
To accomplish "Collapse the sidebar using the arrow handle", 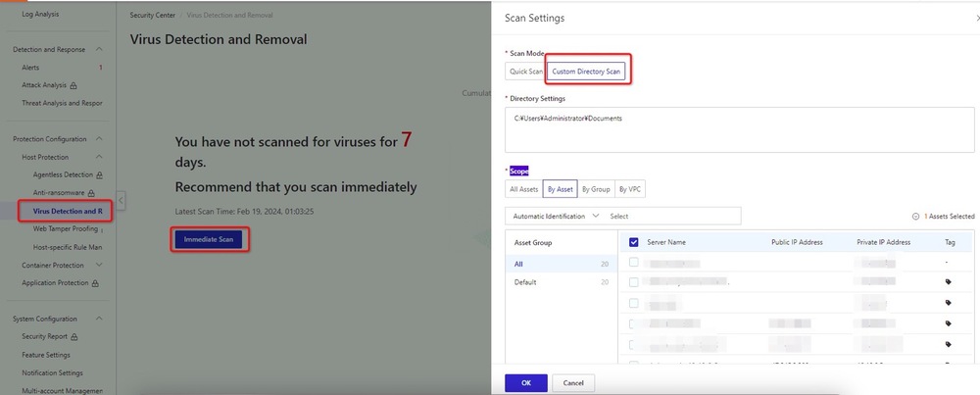I will point(122,201).
